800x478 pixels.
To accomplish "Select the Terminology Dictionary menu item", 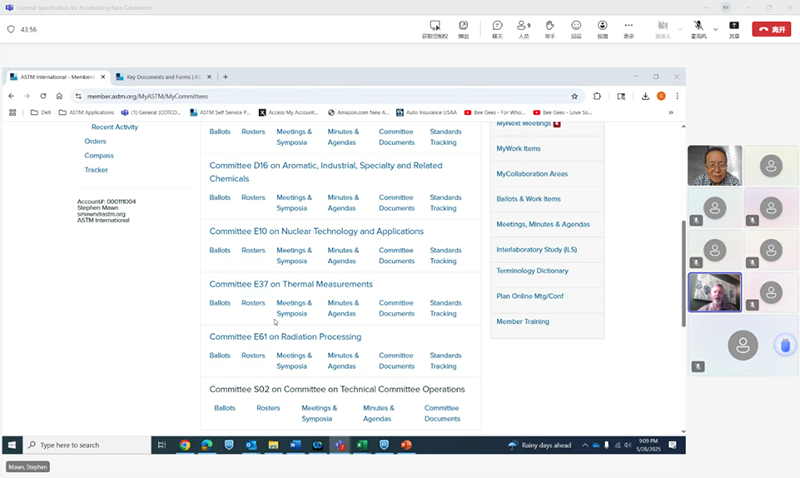I will (532, 271).
